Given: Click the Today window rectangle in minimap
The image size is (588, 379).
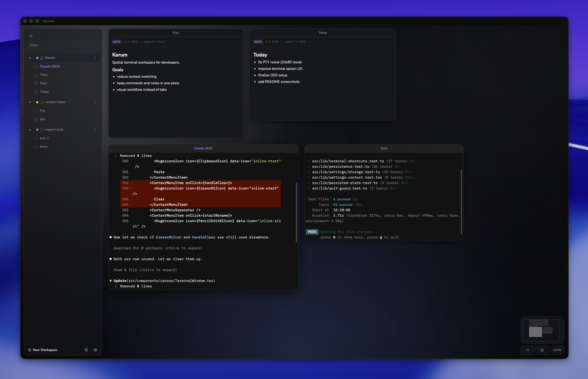Looking at the screenshot, I should (543, 322).
